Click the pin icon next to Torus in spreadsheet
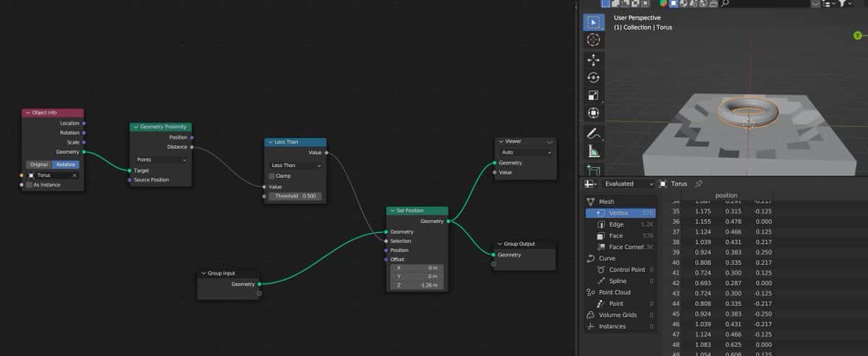The height and width of the screenshot is (356, 868). pos(699,184)
